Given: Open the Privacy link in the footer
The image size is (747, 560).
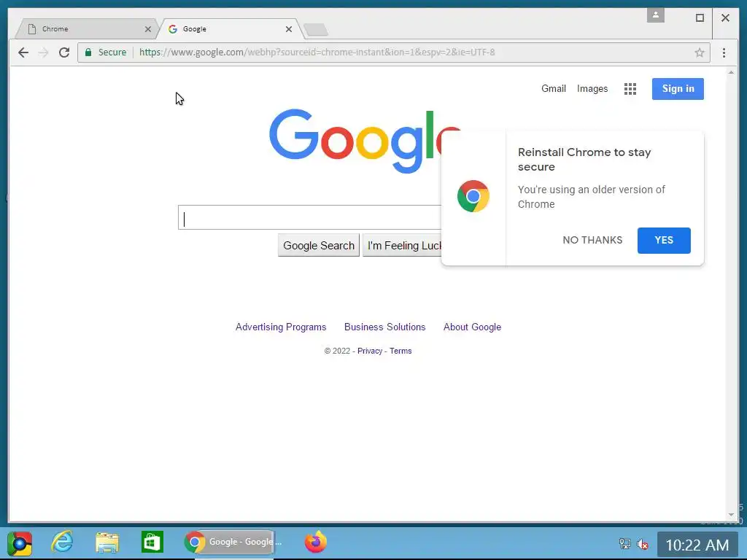Looking at the screenshot, I should (x=370, y=351).
